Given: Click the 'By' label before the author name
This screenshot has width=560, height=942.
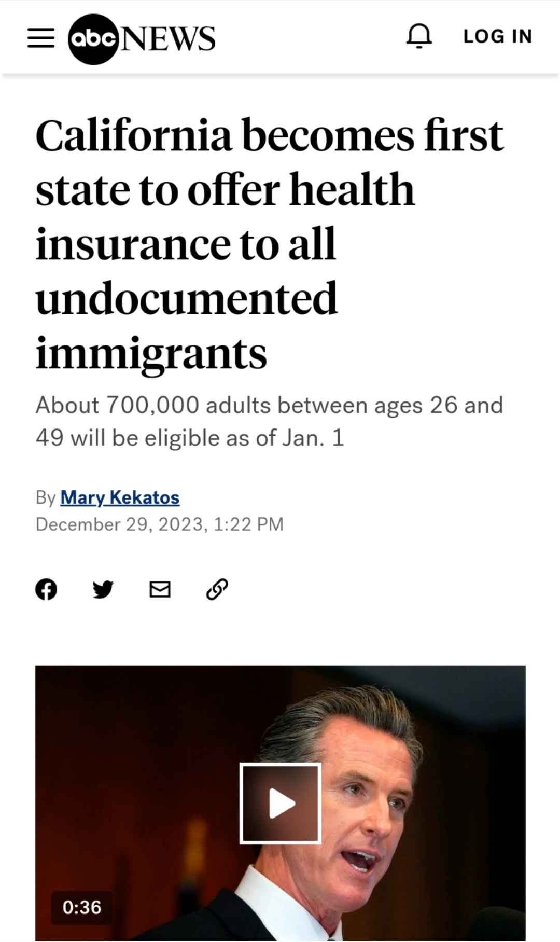Looking at the screenshot, I should pos(45,497).
